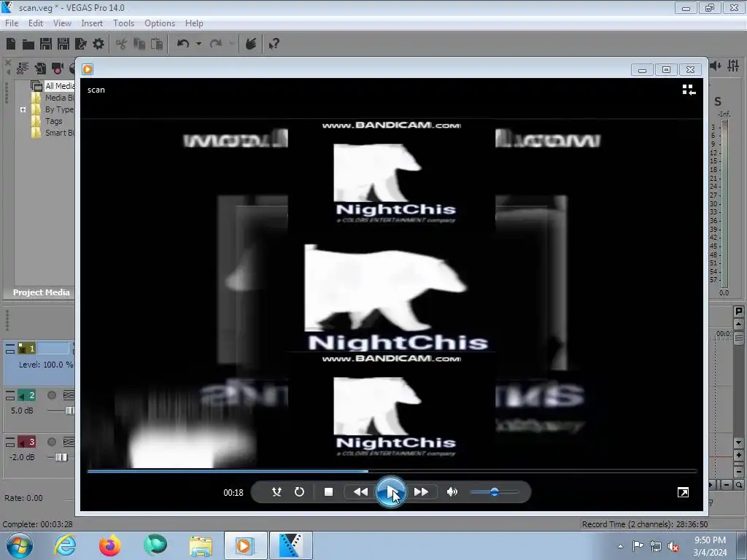Click the Previous rewind button
The image size is (747, 560).
pyautogui.click(x=360, y=492)
